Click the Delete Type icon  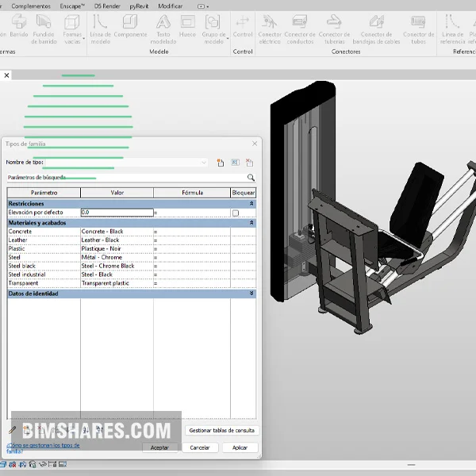click(251, 162)
